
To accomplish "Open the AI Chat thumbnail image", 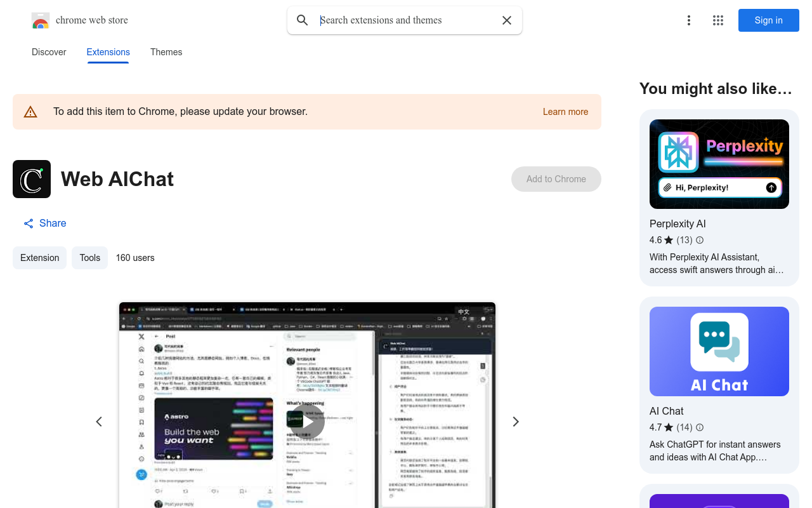I will click(719, 351).
